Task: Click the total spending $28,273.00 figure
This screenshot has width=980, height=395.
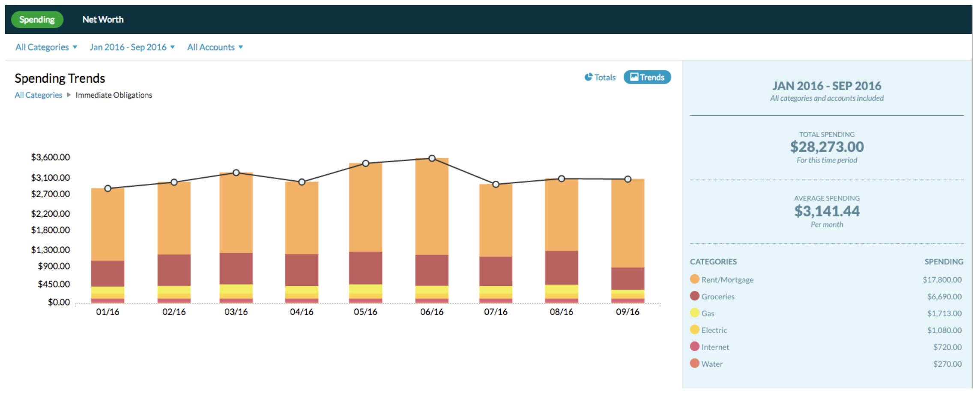Action: pyautogui.click(x=827, y=147)
